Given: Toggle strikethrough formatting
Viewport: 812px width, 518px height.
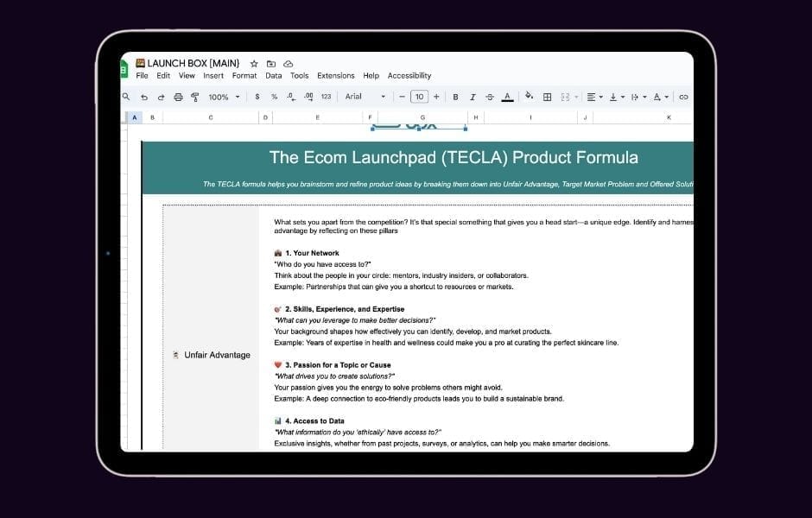Looking at the screenshot, I should [x=490, y=98].
